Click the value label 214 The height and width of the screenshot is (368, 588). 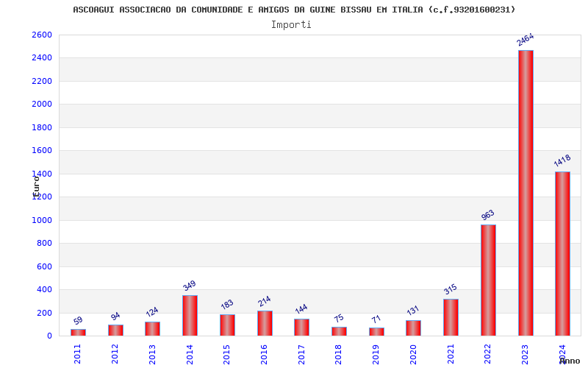pyautogui.click(x=265, y=301)
